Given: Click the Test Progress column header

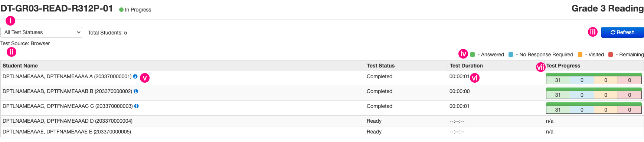Looking at the screenshot, I should [563, 66].
